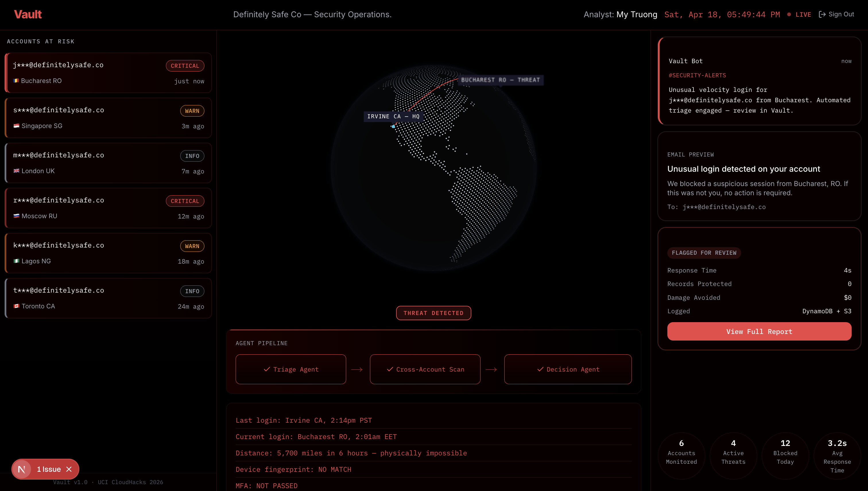Click the Next.js N badge icon
868x491 pixels.
22,469
